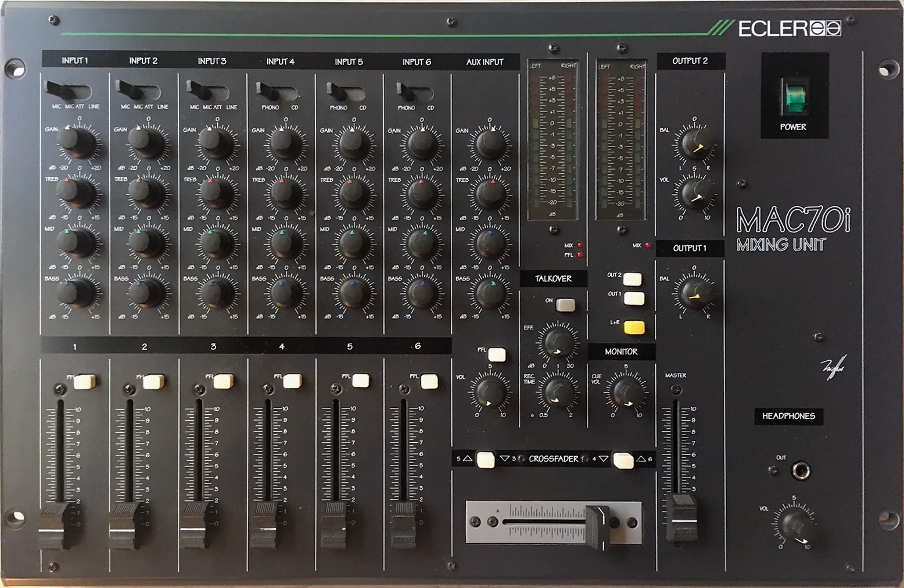Click the Input 3 MID knob
The height and width of the screenshot is (588, 904).
pos(216,242)
